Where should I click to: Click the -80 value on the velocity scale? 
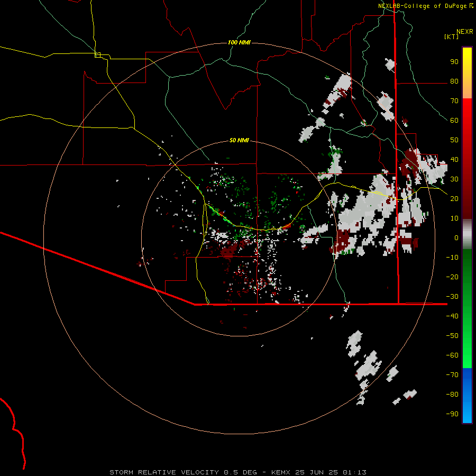click(x=452, y=395)
